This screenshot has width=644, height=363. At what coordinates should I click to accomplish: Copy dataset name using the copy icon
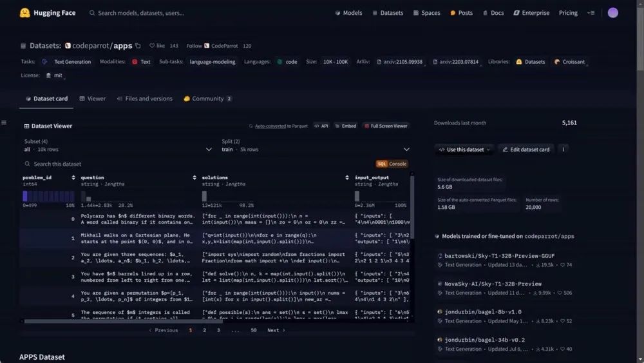tap(138, 46)
